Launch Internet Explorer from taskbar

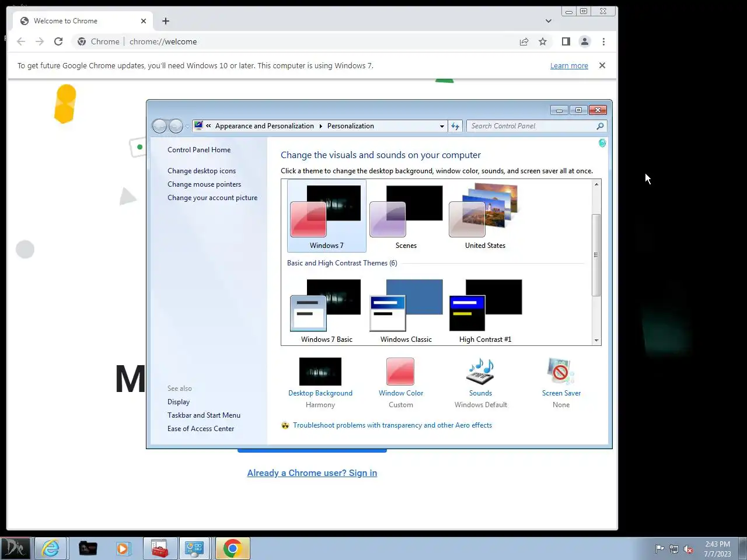point(51,548)
